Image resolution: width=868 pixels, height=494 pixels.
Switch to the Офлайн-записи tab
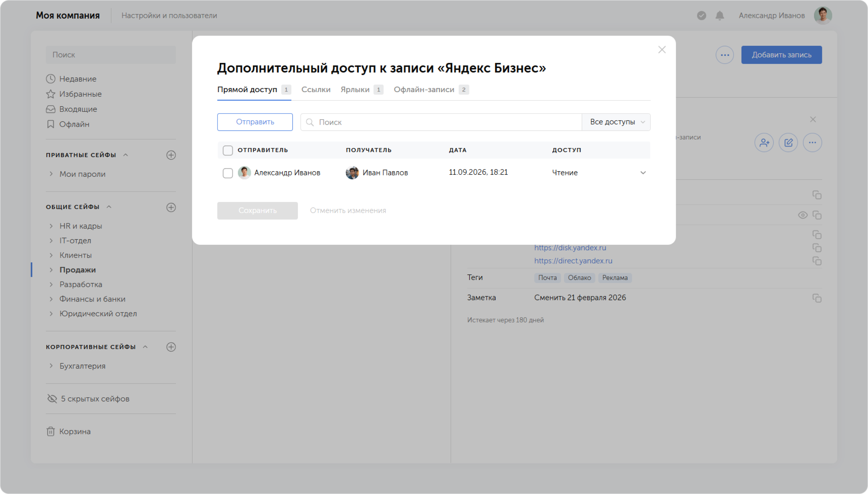(x=432, y=90)
